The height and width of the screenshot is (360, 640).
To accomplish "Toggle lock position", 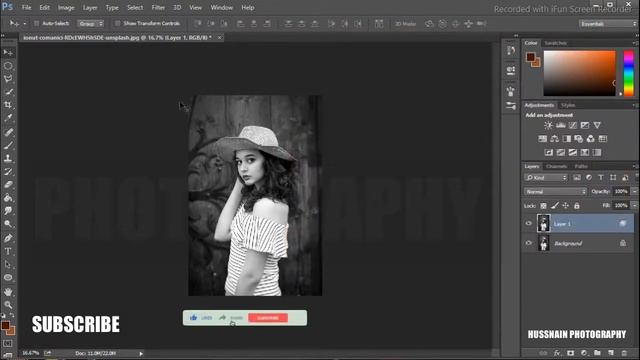I will click(566, 206).
